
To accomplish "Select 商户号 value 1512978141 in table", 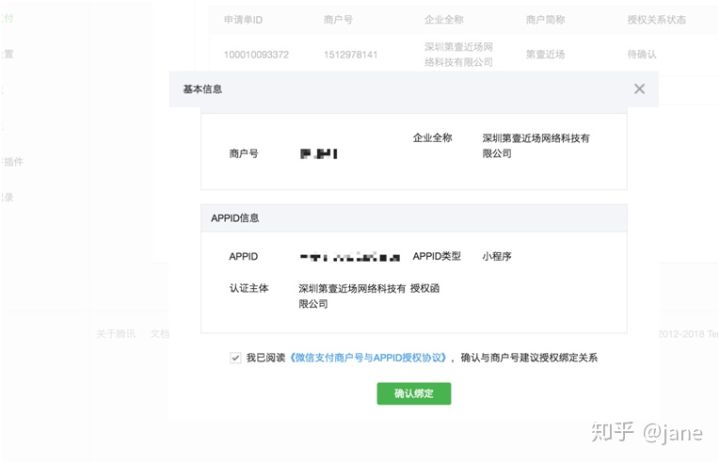I will point(350,55).
